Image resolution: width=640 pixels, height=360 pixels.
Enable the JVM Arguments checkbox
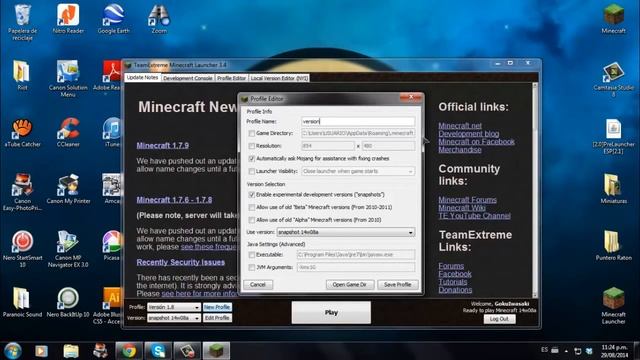coord(252,268)
